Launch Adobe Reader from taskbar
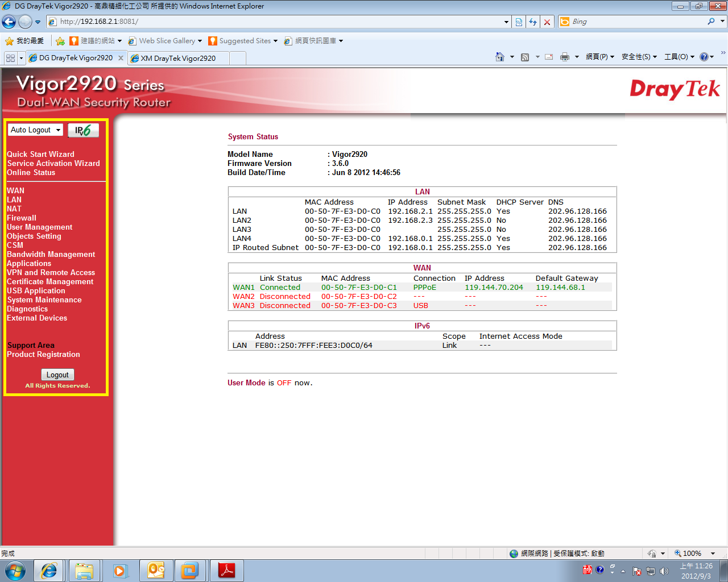The image size is (728, 582). [226, 570]
